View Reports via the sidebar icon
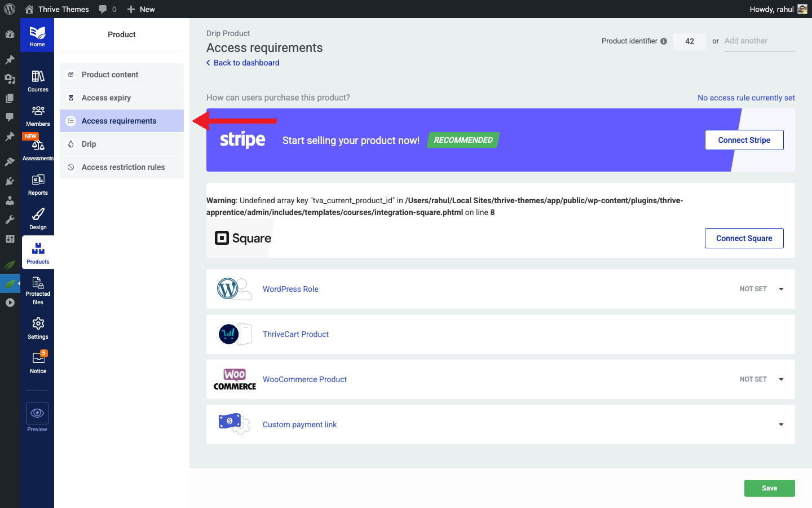The image size is (812, 508). 37,185
